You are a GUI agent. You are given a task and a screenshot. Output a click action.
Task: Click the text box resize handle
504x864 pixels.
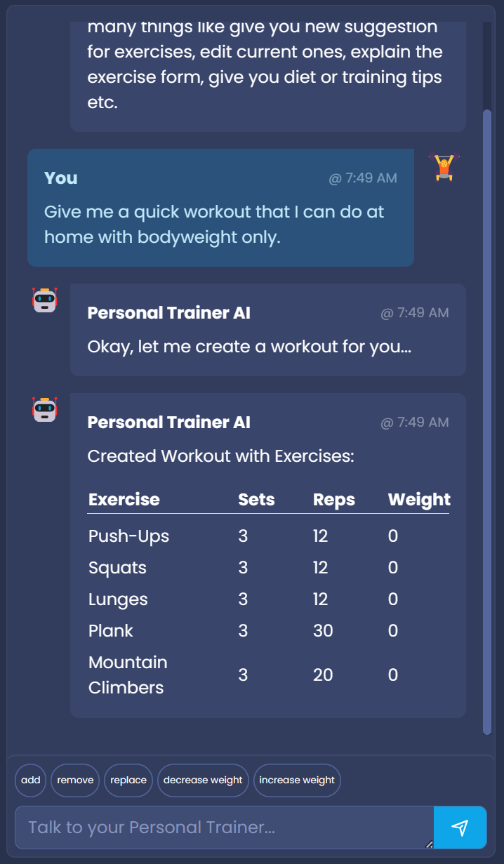pyautogui.click(x=429, y=844)
